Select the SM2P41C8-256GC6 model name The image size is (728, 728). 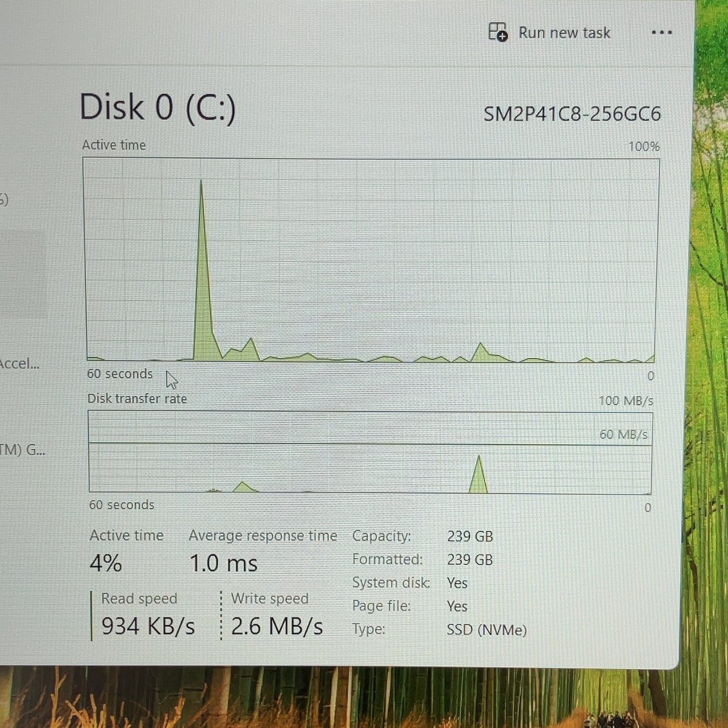click(572, 114)
